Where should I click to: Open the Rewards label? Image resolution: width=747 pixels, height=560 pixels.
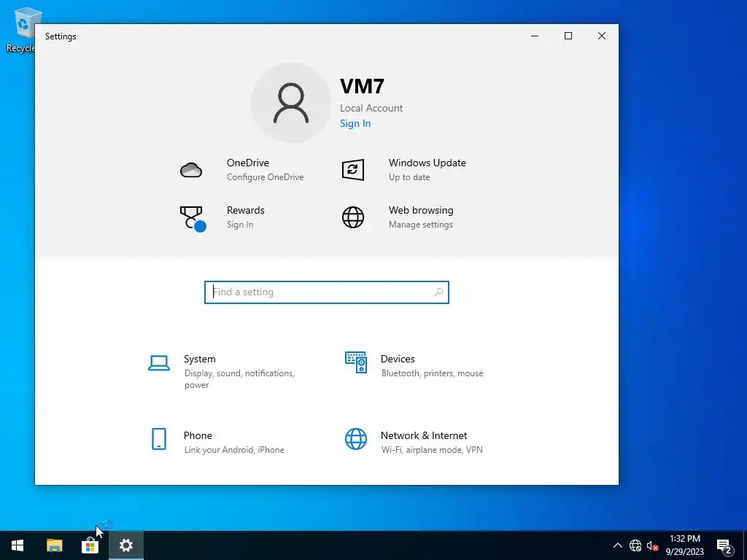pos(245,210)
